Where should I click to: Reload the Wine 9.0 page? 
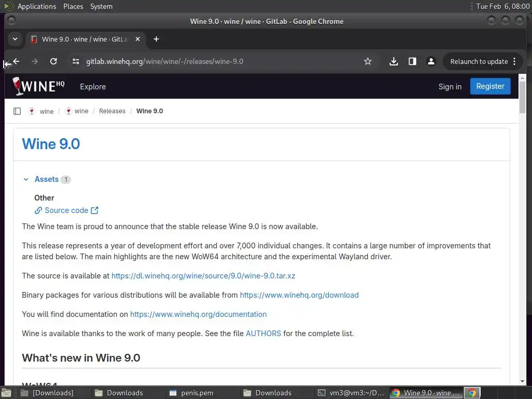tap(54, 61)
